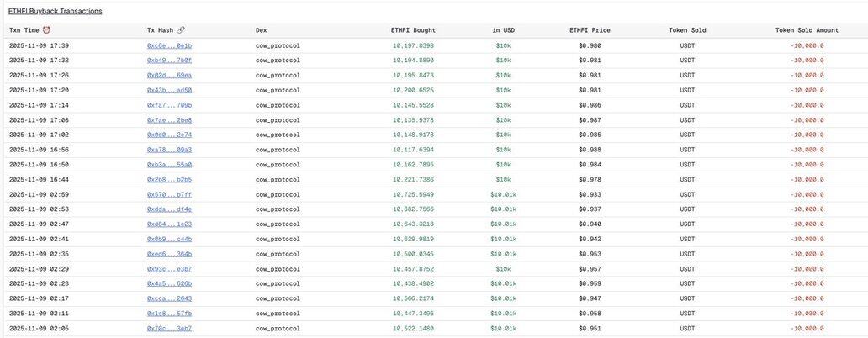868x338 pixels.
Task: Follow hash link 0xb3a...55a0
Action: point(169,165)
